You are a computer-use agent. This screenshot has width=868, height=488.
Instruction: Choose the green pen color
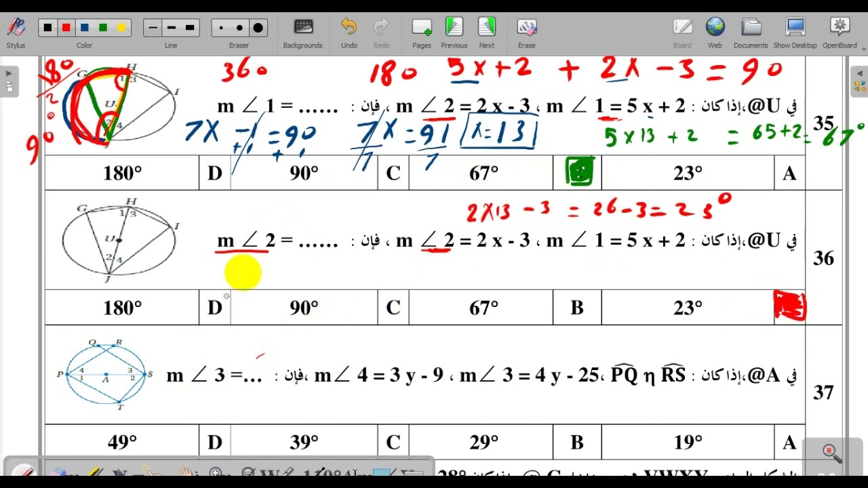[103, 28]
